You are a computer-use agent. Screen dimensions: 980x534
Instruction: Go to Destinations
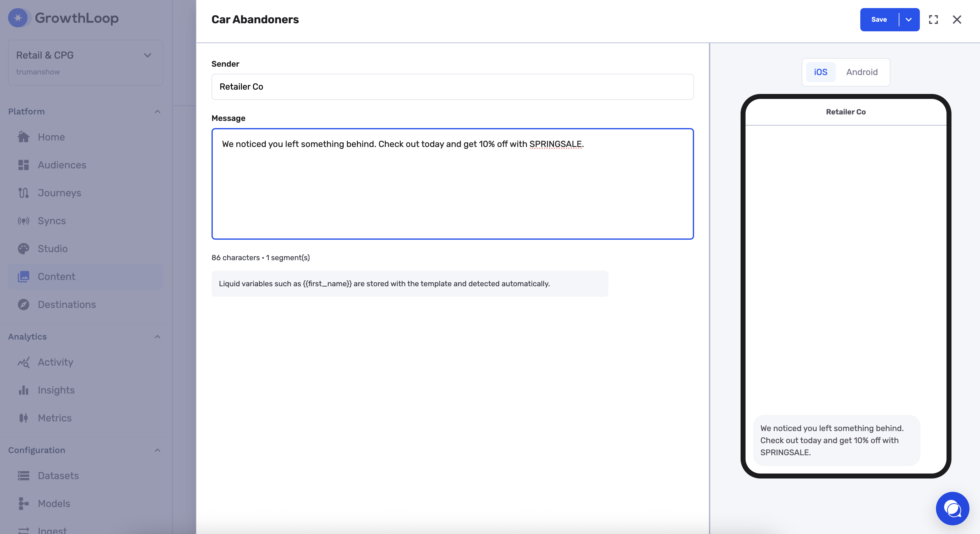tap(86, 304)
